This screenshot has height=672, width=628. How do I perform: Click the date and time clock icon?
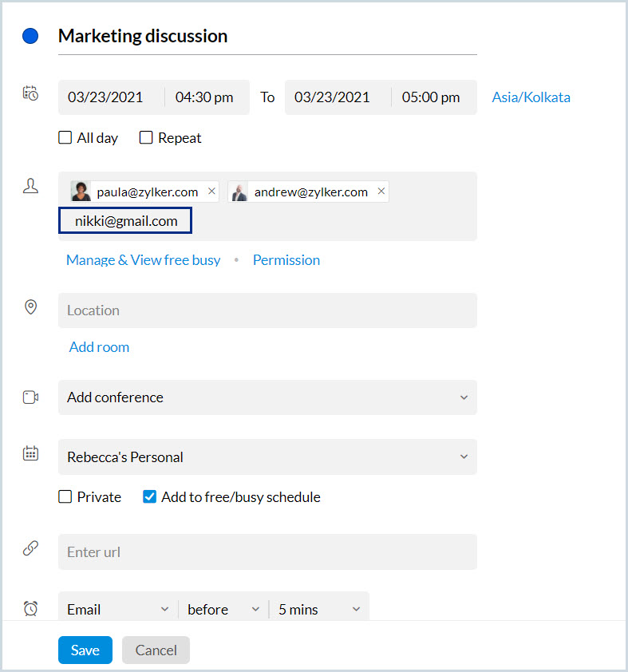point(30,93)
